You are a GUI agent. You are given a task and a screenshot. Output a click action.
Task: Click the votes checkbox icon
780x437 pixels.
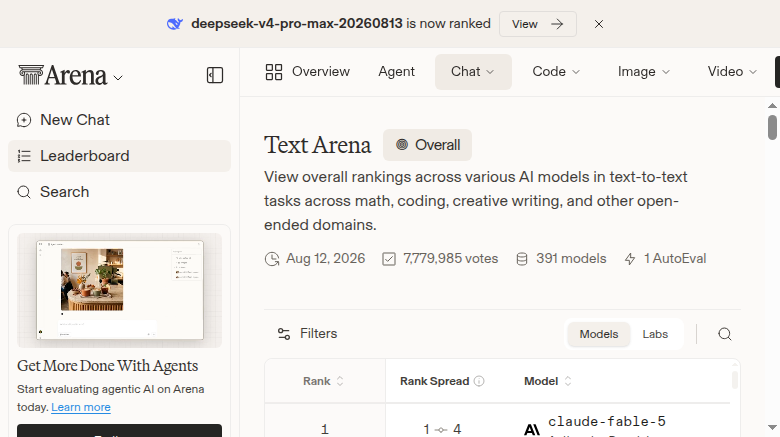389,259
